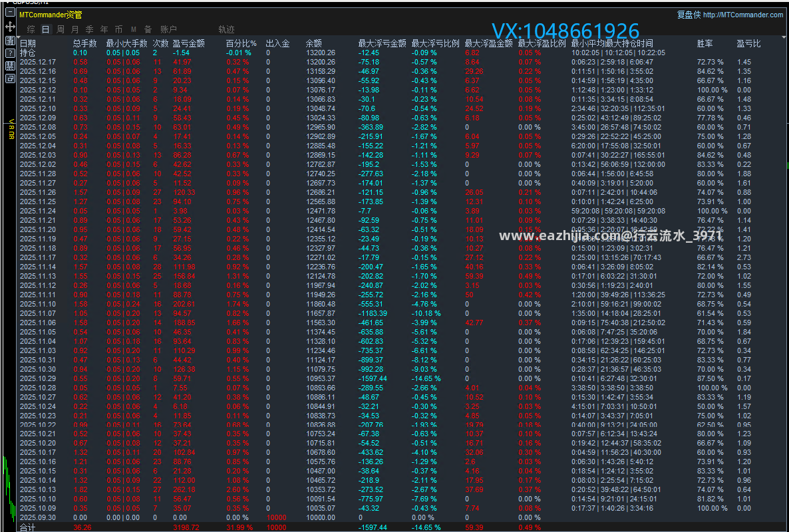Click win rate 84.62 % in 2025.12.16 row
This screenshot has width=789, height=532.
coord(710,71)
